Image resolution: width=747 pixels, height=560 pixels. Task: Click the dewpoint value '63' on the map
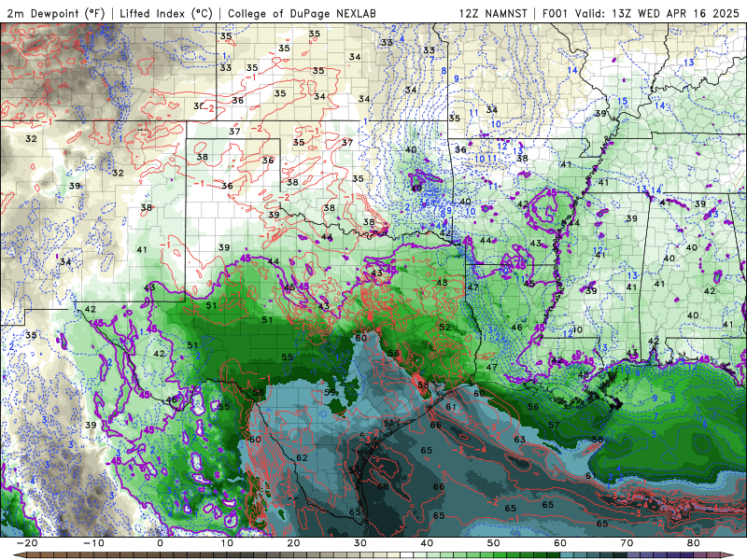519,439
